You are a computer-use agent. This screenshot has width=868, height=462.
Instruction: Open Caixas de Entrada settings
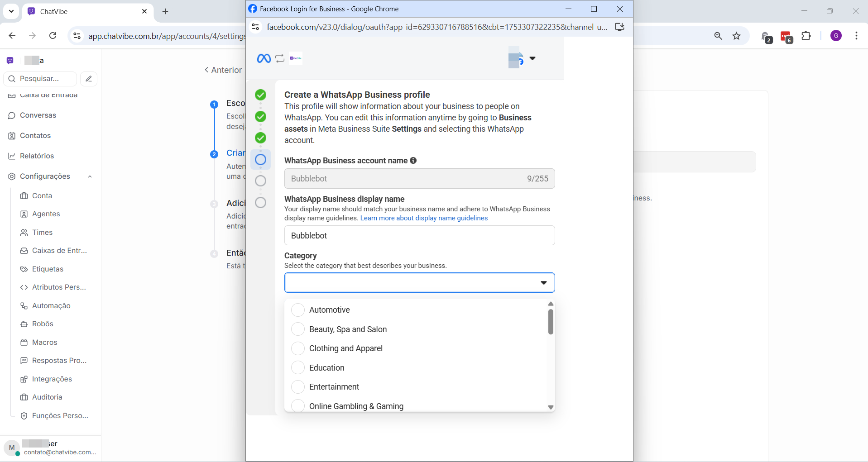[x=59, y=251]
